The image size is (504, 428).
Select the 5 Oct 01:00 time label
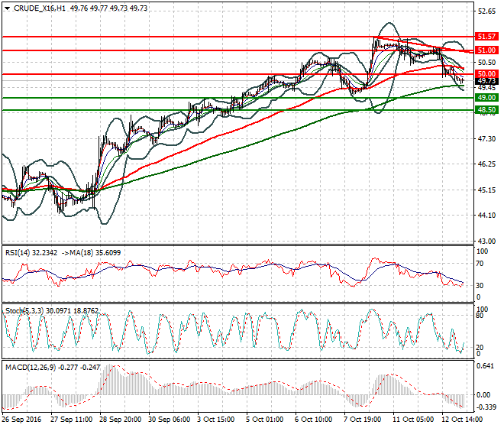click(265, 420)
